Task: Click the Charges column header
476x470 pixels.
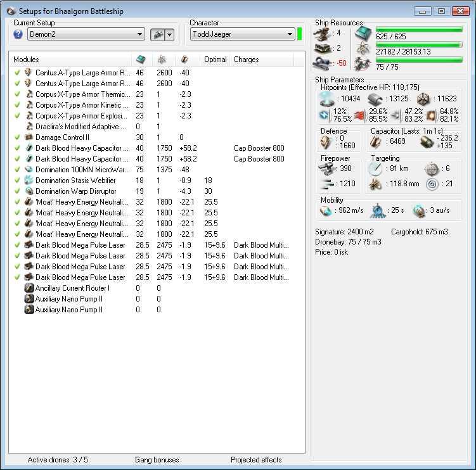Action: point(246,60)
